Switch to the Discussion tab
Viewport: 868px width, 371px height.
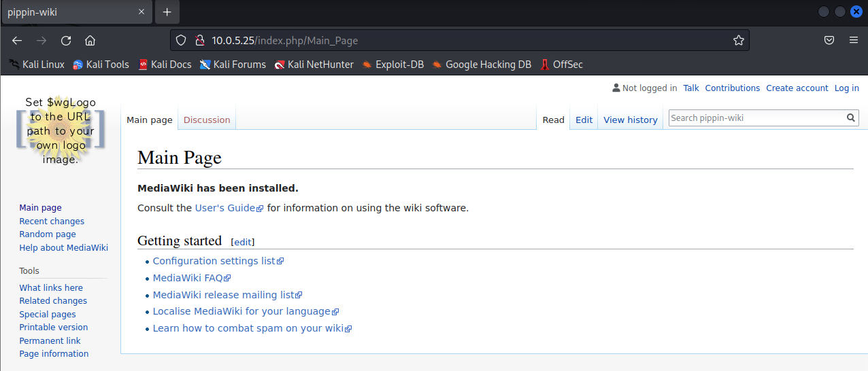207,120
